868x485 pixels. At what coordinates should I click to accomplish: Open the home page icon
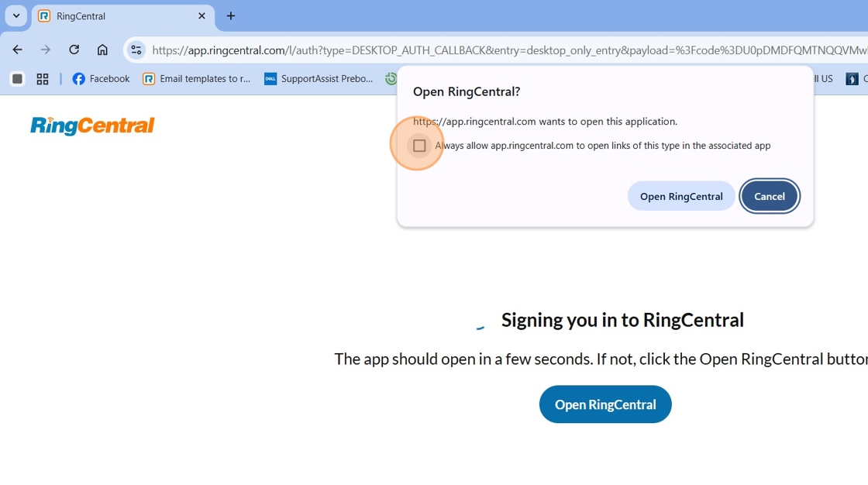point(102,50)
